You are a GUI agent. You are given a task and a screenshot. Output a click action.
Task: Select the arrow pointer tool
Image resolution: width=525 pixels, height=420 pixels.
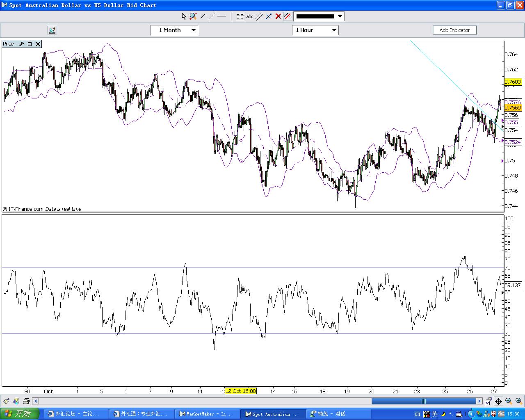(x=184, y=16)
